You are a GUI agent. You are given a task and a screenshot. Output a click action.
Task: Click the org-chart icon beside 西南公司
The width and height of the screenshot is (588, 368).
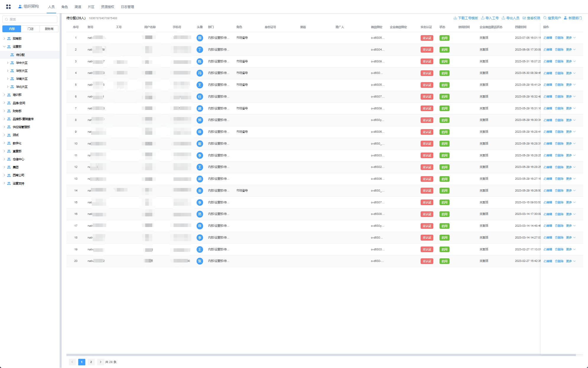click(9, 175)
